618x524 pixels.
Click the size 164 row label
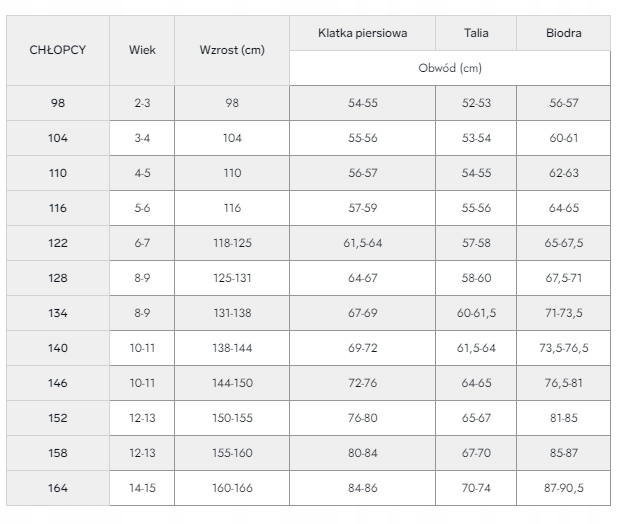58,488
